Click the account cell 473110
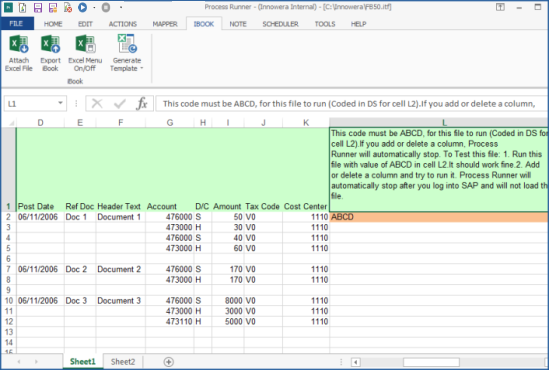This screenshot has width=549, height=370. coord(170,322)
